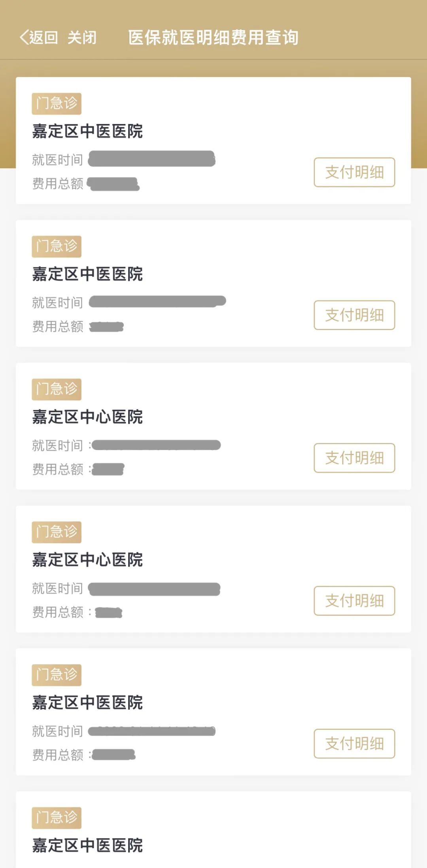View 支付明细 of first 嘉定区中心医院 record

[x=354, y=458]
